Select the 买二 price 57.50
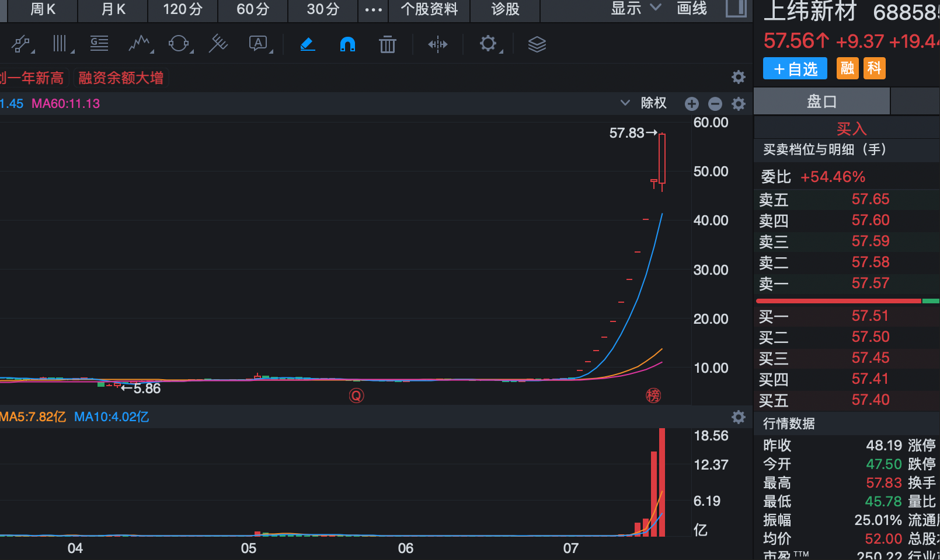This screenshot has height=560, width=940. tap(871, 337)
